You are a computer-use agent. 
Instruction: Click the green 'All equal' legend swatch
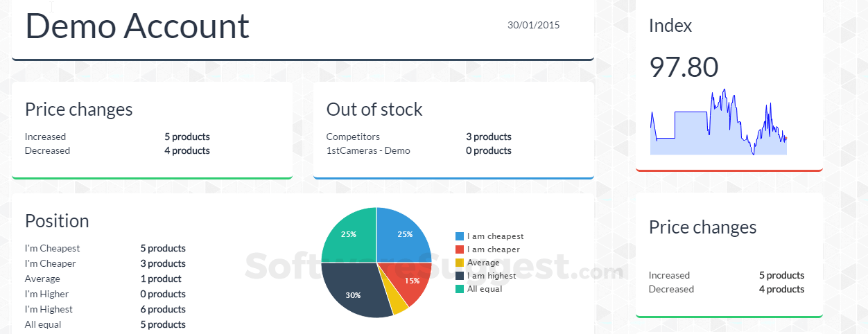pos(459,289)
